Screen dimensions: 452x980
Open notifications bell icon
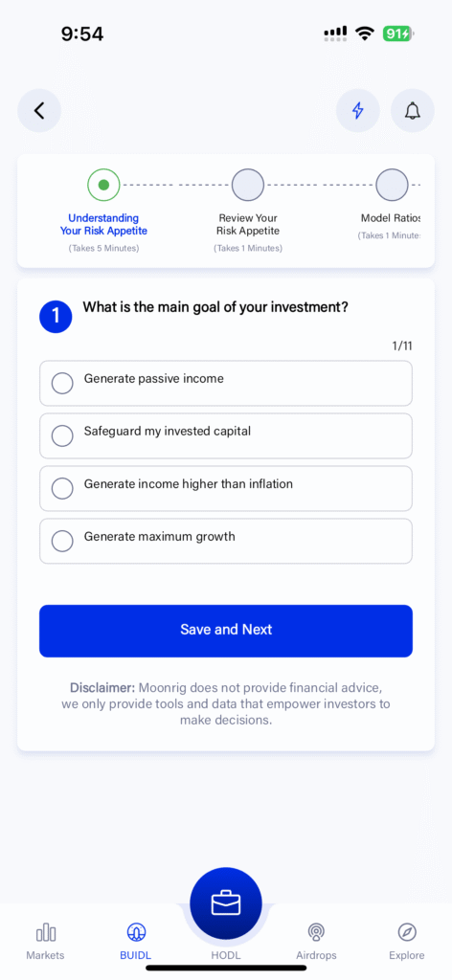(412, 111)
